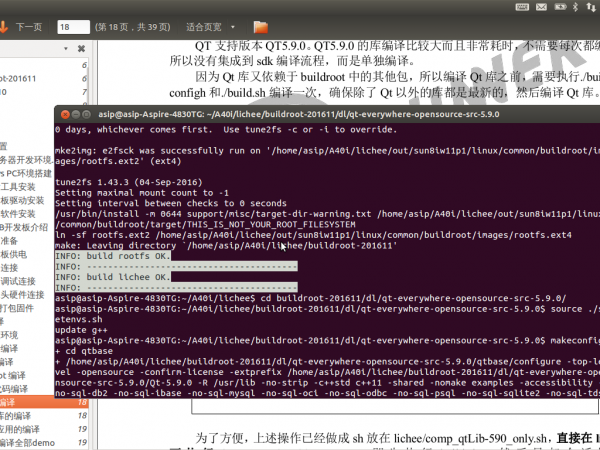600x450 pixels.
Task: Select the 编译全部demo outline entry
Action: coord(27,442)
